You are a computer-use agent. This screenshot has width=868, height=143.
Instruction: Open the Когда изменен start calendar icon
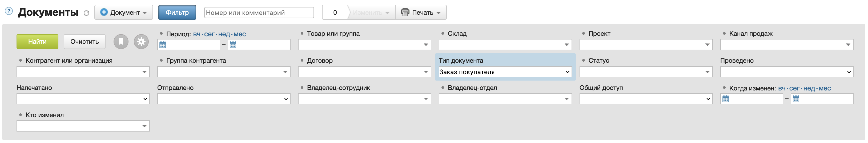click(x=725, y=99)
